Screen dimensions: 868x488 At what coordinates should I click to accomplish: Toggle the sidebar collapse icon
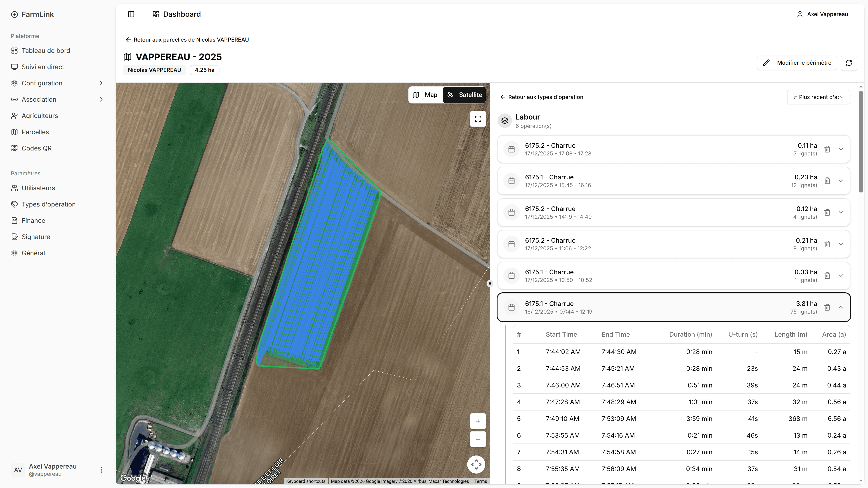[x=131, y=14]
